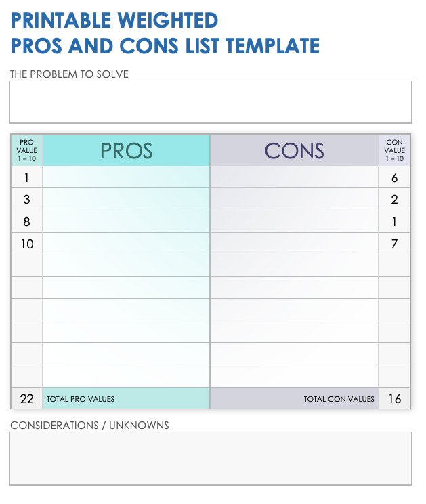Select the con value cell containing 2

coord(394,200)
